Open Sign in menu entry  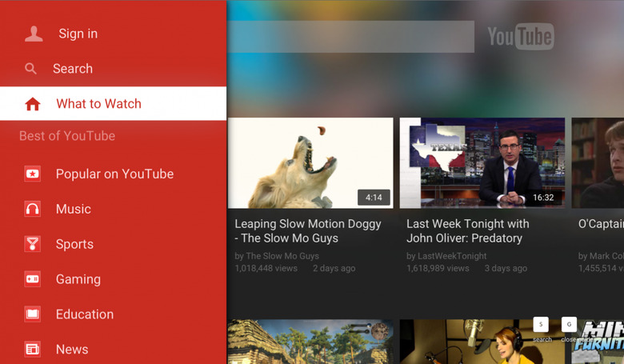[x=114, y=34]
